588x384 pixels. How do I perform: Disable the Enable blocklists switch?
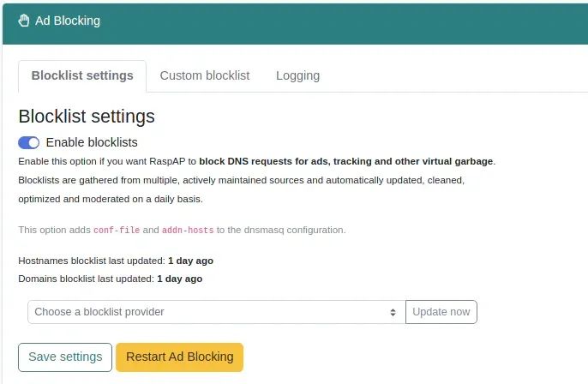point(29,142)
